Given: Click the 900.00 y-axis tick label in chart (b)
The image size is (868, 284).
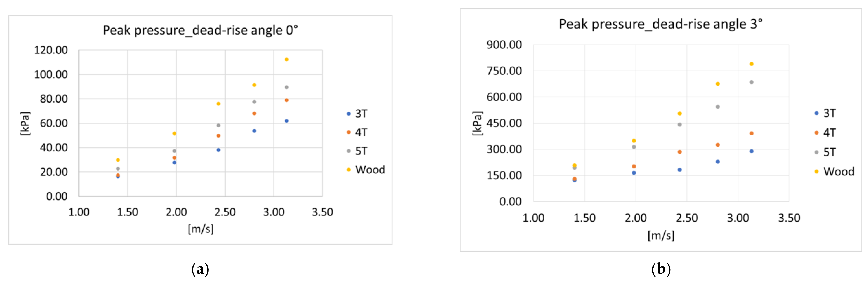Looking at the screenshot, I should click(x=504, y=45).
